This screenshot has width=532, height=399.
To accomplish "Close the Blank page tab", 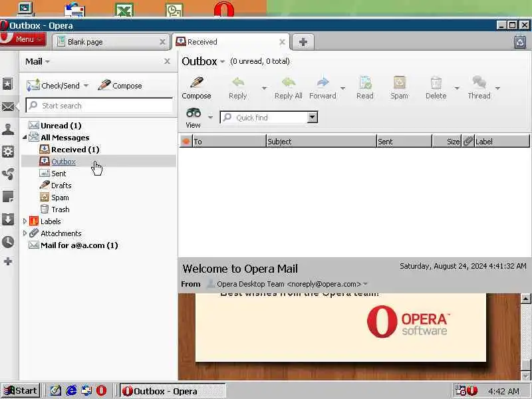I will [x=162, y=42].
